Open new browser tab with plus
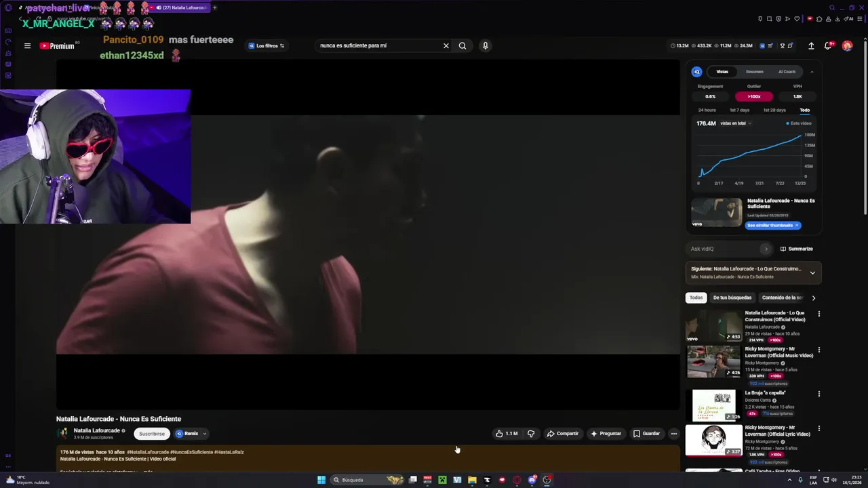Viewport: 868px width, 488px height. [214, 7]
